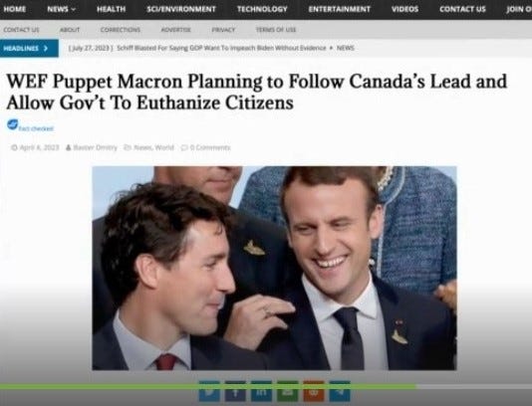Open the Health menu item
The height and width of the screenshot is (406, 532).
click(111, 9)
